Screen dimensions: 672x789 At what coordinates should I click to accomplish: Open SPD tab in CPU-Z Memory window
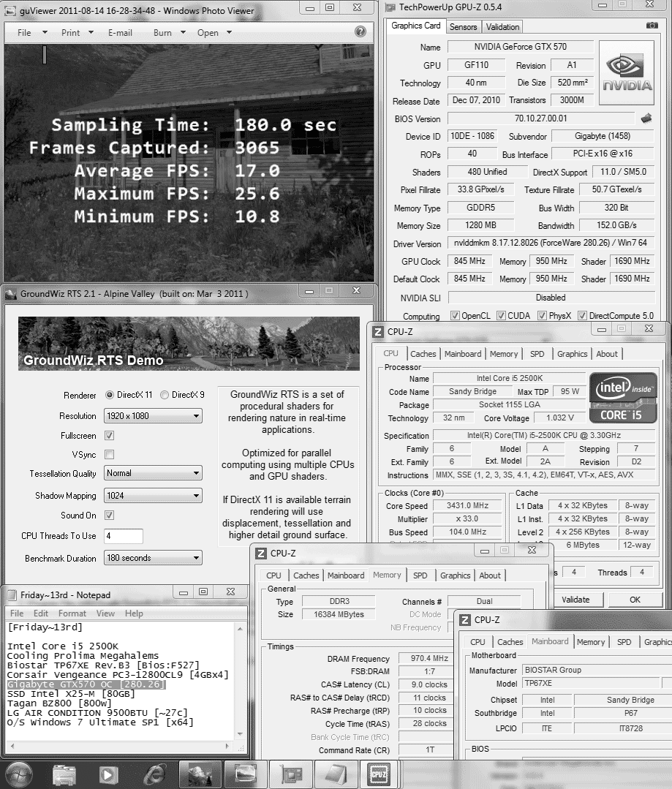(x=420, y=575)
